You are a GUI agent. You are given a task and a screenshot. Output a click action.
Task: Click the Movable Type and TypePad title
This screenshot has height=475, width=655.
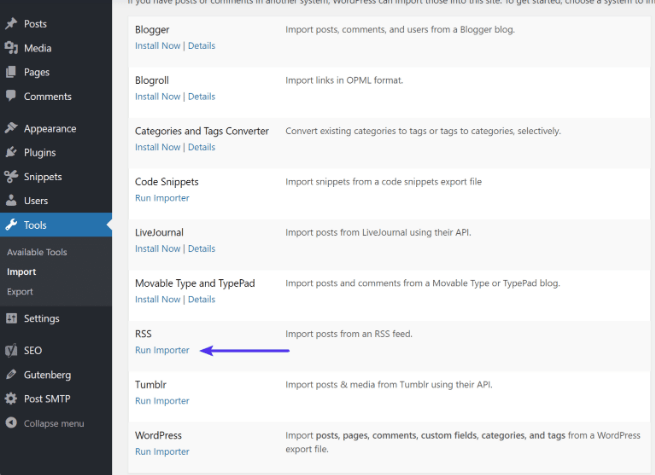point(195,283)
